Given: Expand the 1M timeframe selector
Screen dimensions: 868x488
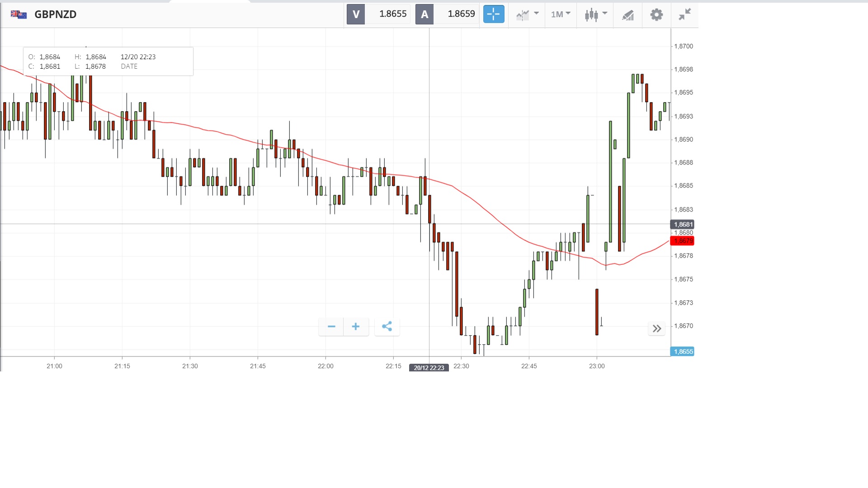Looking at the screenshot, I should click(x=561, y=14).
